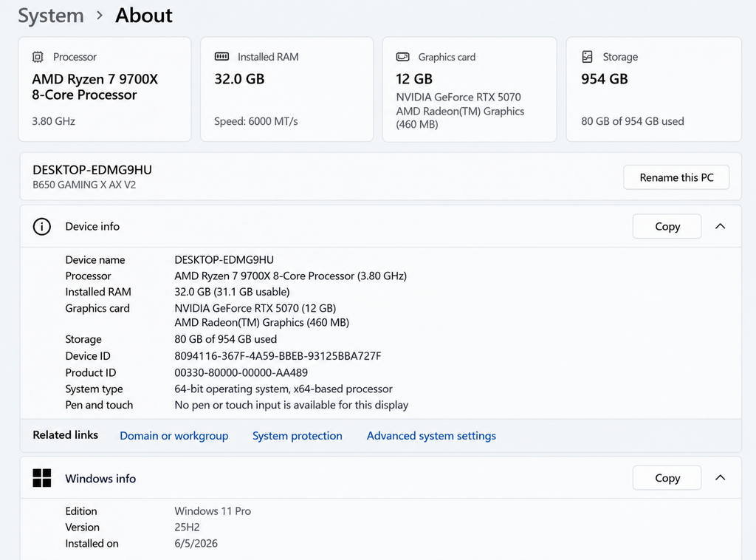The image size is (756, 560).
Task: Open the Storage summary card
Action: [654, 89]
